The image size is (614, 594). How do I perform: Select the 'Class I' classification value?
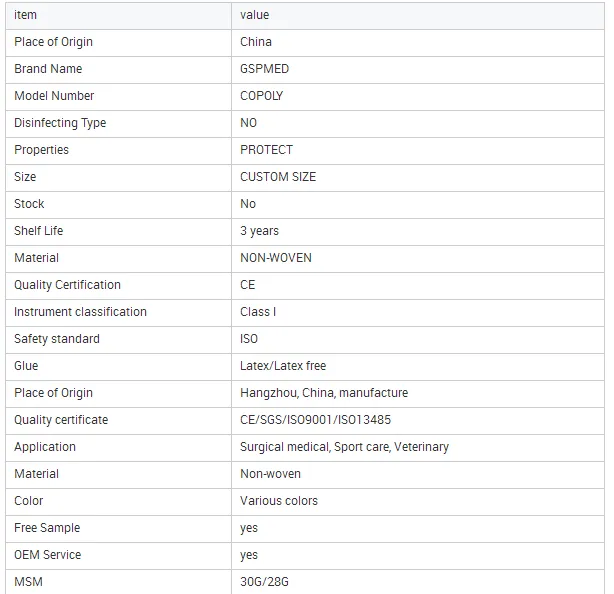258,312
